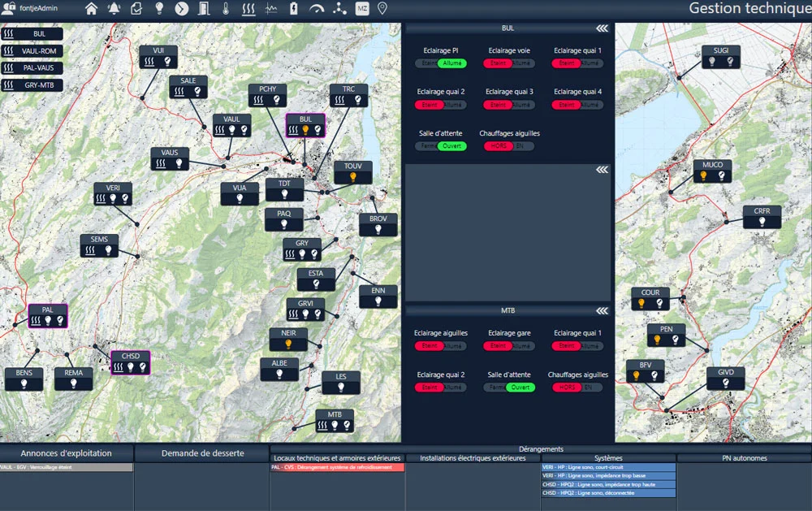Switch Salle d'attente to Fermé
Screen dimensions: 812x511
click(429, 145)
